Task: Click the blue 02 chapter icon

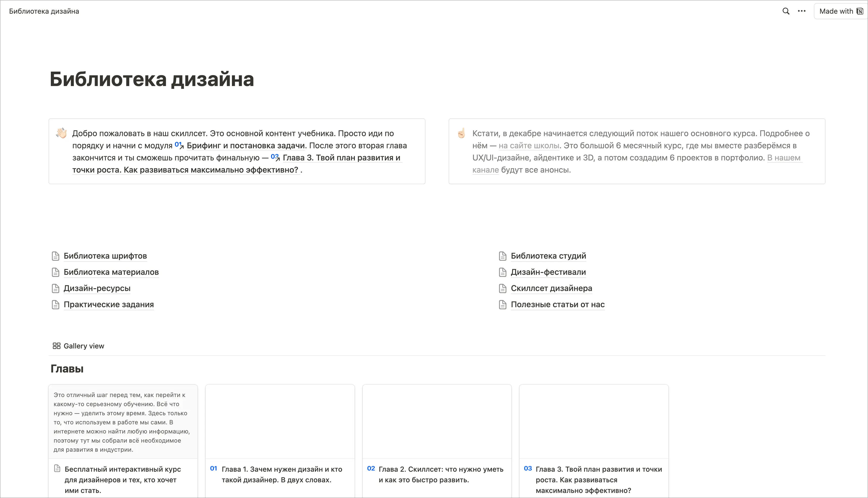Action: tap(371, 469)
